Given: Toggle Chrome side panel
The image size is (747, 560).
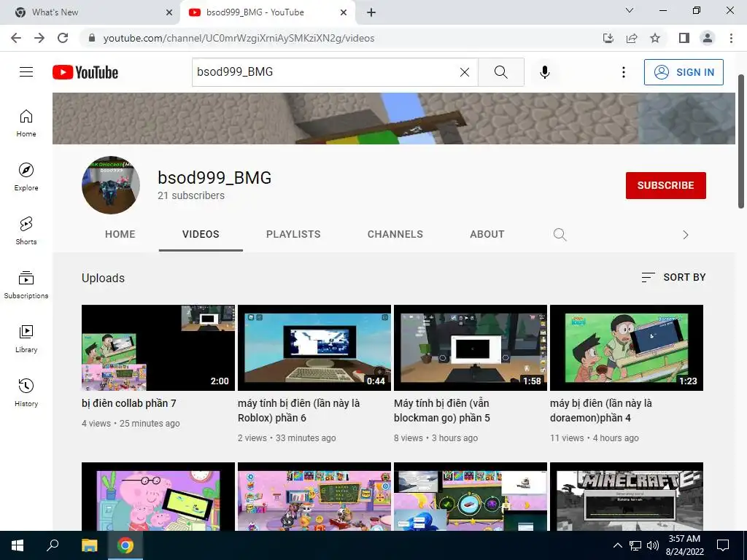Looking at the screenshot, I should 684,38.
